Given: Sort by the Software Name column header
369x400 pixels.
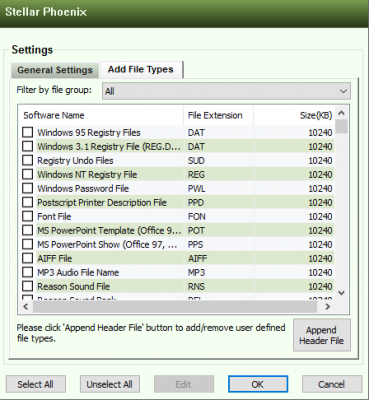Looking at the screenshot, I should click(x=100, y=115).
